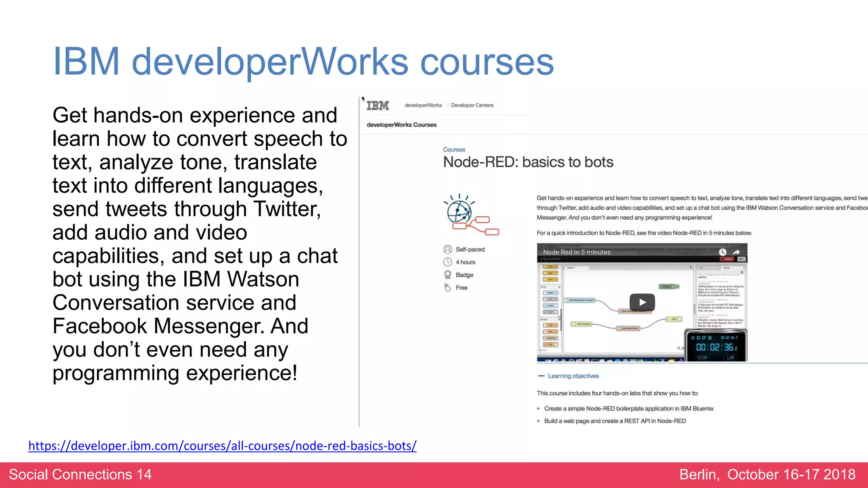The image size is (868, 488).
Task: Click the IBM logo
Action: (378, 105)
